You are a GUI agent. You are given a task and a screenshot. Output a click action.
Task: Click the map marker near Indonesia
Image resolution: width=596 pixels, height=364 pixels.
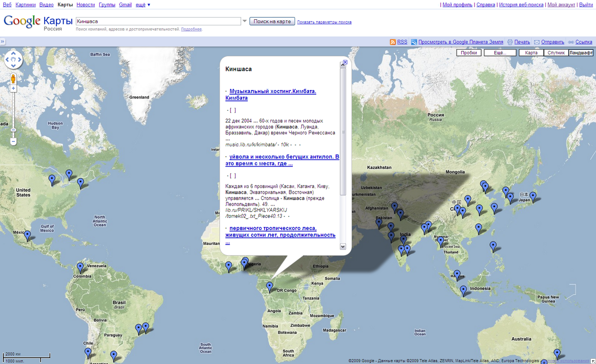coord(463,291)
